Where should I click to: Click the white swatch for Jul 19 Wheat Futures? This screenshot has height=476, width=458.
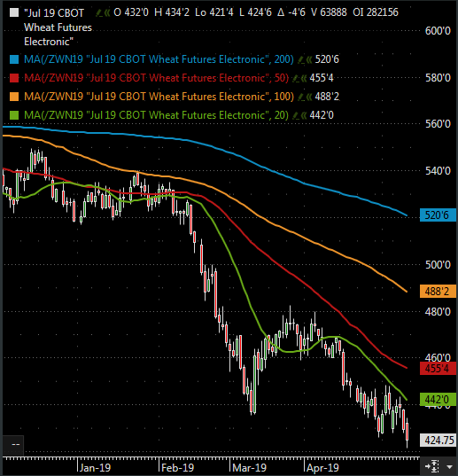(x=14, y=12)
